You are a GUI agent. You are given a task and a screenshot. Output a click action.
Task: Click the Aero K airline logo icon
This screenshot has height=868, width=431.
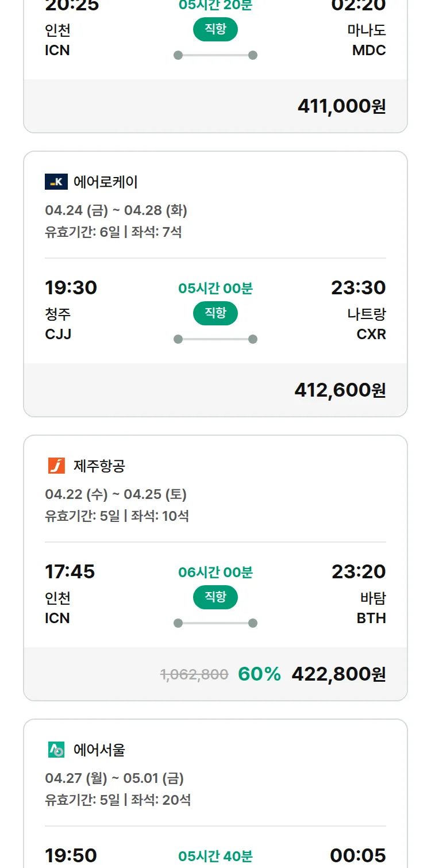pyautogui.click(x=56, y=182)
